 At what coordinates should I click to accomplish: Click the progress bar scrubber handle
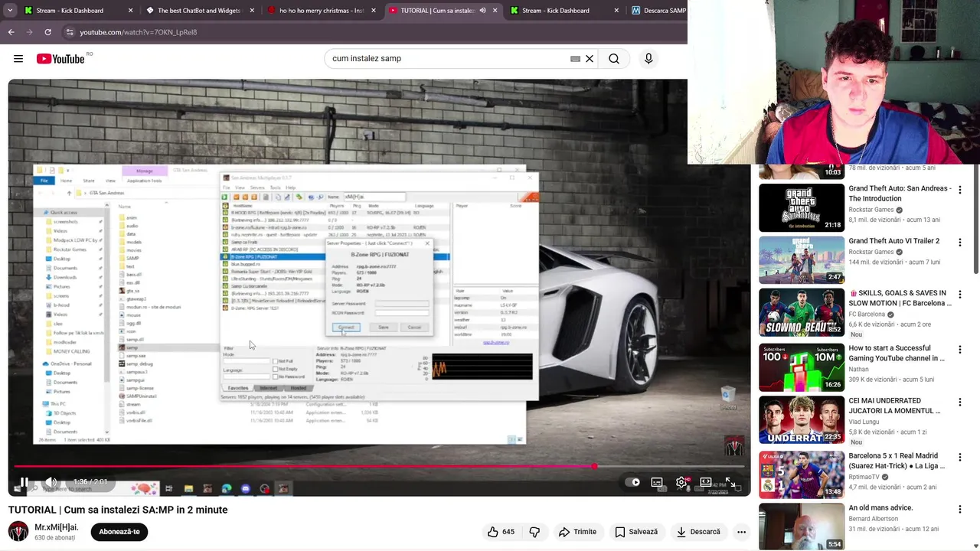[x=594, y=465]
